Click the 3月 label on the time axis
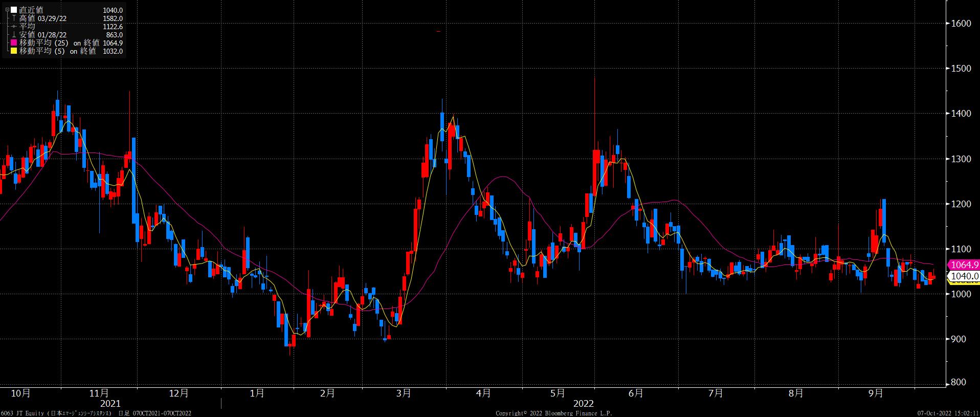The height and width of the screenshot is (417, 980). pos(404,393)
